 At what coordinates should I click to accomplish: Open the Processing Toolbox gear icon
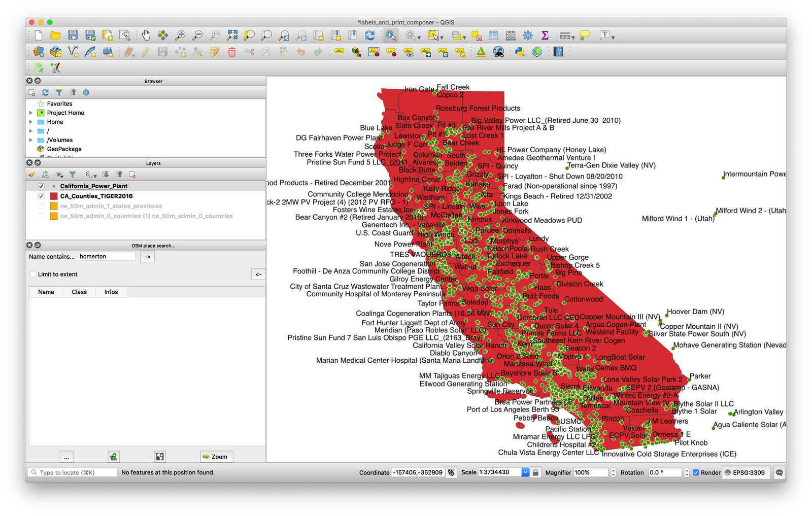528,35
